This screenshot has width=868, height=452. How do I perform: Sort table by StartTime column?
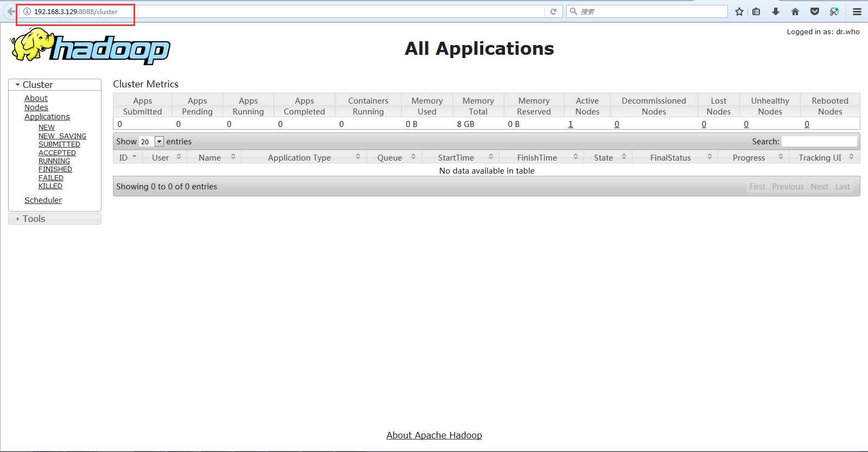click(x=461, y=157)
